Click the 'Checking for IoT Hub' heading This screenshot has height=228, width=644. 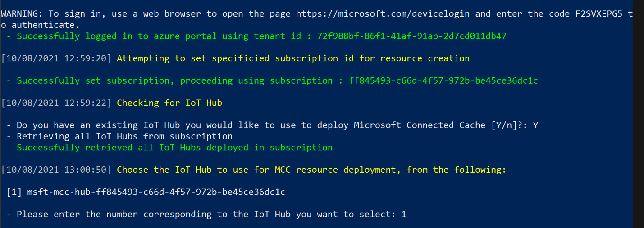coord(169,103)
